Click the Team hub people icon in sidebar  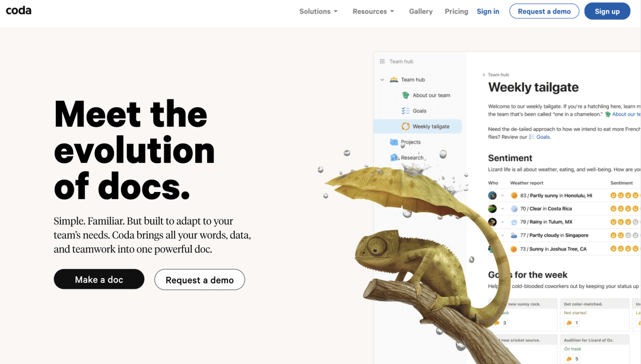coord(394,79)
